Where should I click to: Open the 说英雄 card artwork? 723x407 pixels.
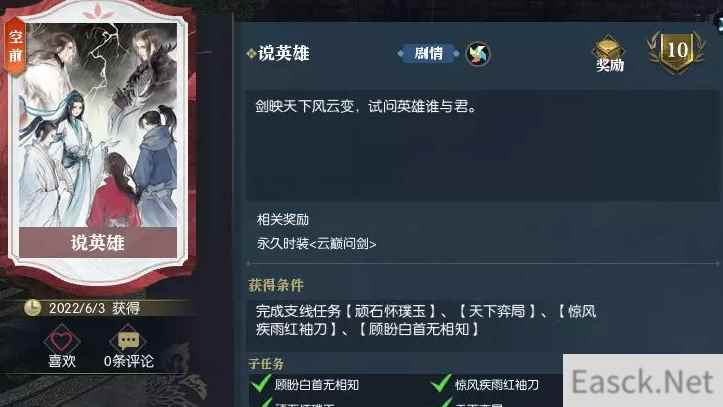98,124
